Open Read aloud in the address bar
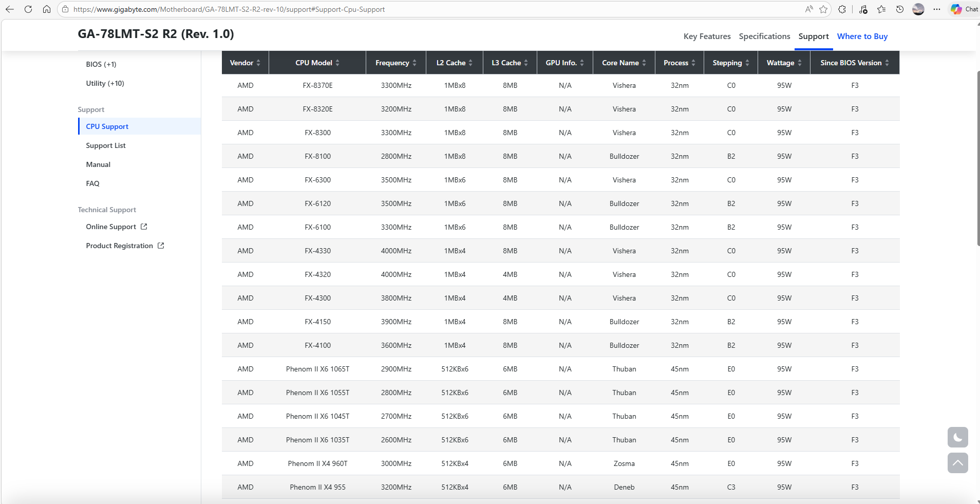 pyautogui.click(x=809, y=9)
